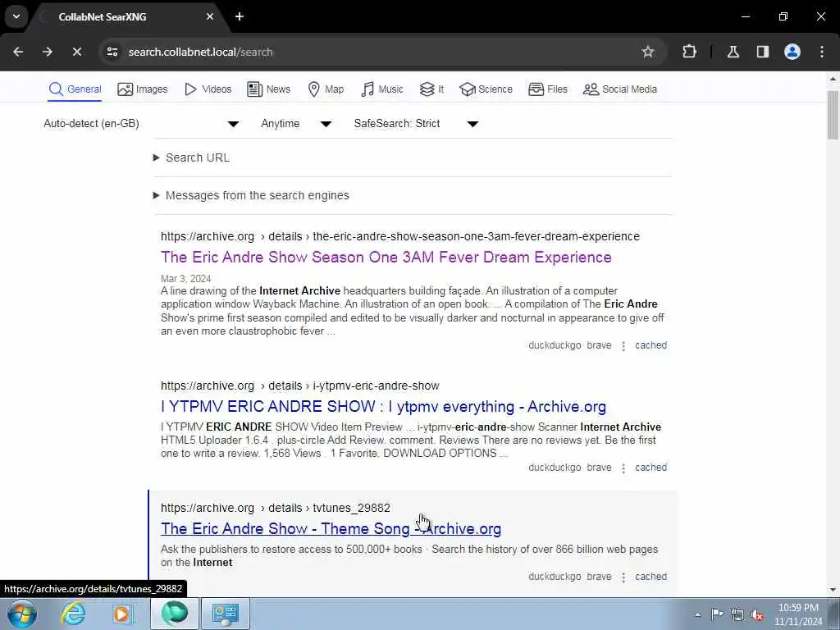Switch to Images search category
The image size is (840, 630).
click(x=143, y=89)
